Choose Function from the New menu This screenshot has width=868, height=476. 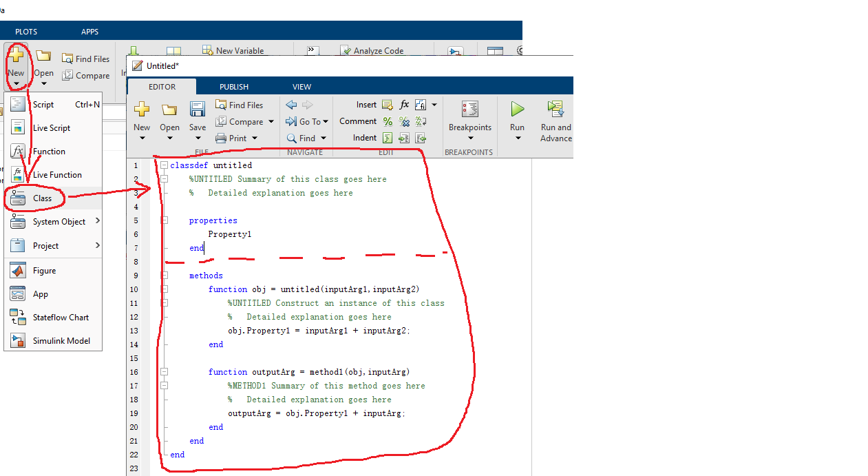tap(54, 152)
